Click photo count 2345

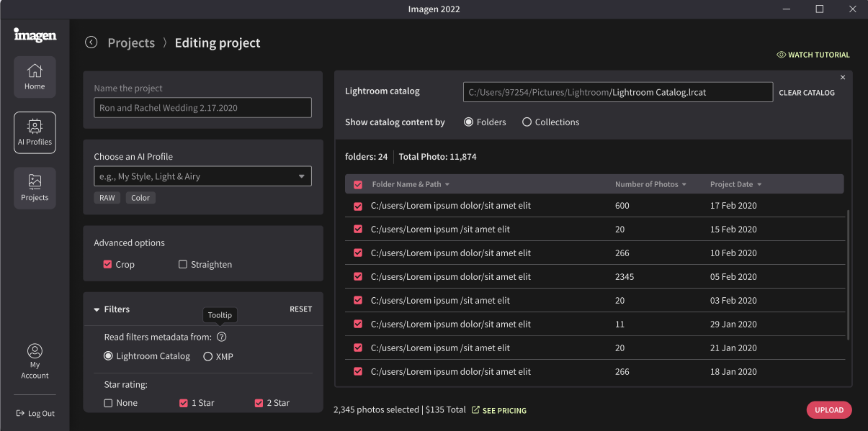[x=625, y=277]
